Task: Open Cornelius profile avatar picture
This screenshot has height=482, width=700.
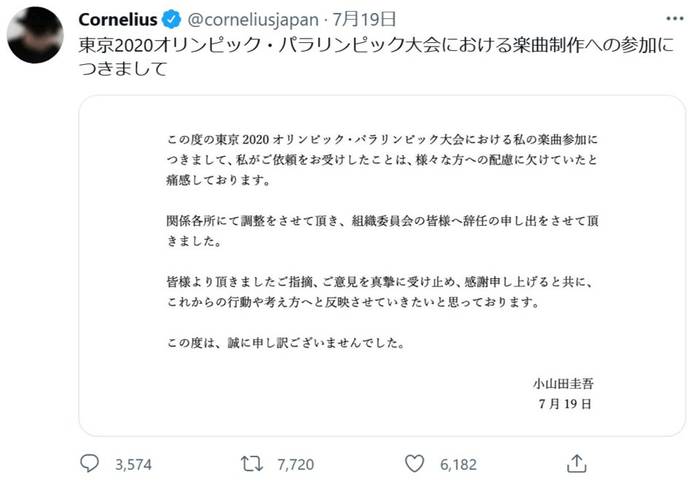Action: tap(35, 35)
